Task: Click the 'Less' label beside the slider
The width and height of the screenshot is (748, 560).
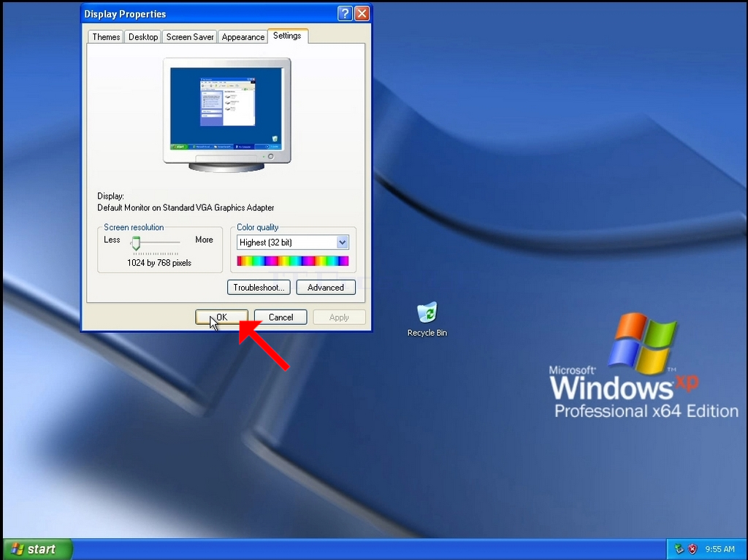Action: click(112, 239)
